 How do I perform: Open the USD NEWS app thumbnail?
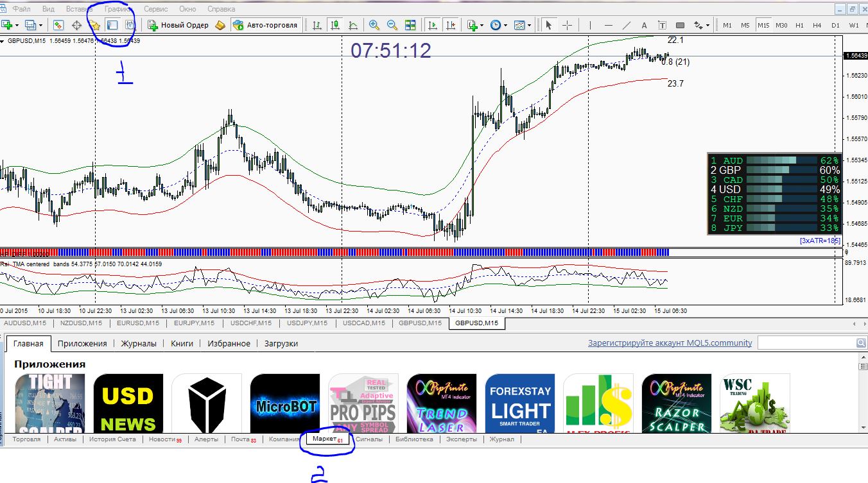[128, 403]
